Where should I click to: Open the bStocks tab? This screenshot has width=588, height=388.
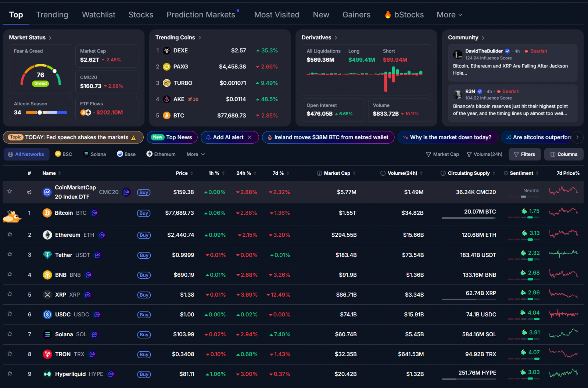tap(404, 15)
